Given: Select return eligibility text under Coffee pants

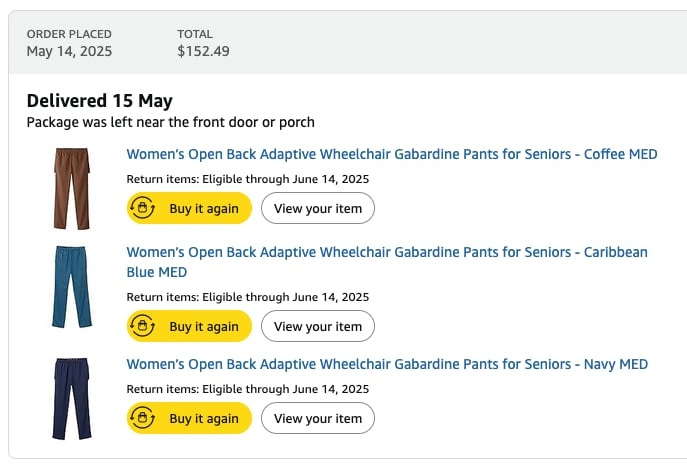Looking at the screenshot, I should [x=248, y=179].
